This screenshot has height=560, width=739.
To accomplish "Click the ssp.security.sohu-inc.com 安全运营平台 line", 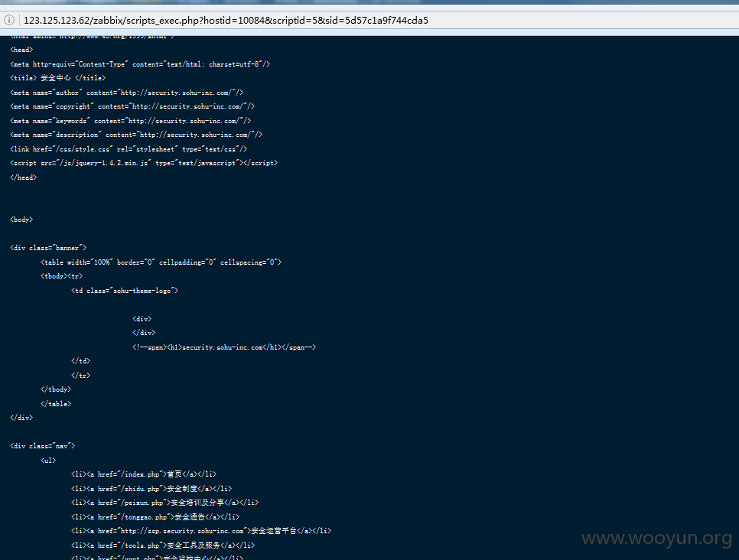I will click(201, 531).
